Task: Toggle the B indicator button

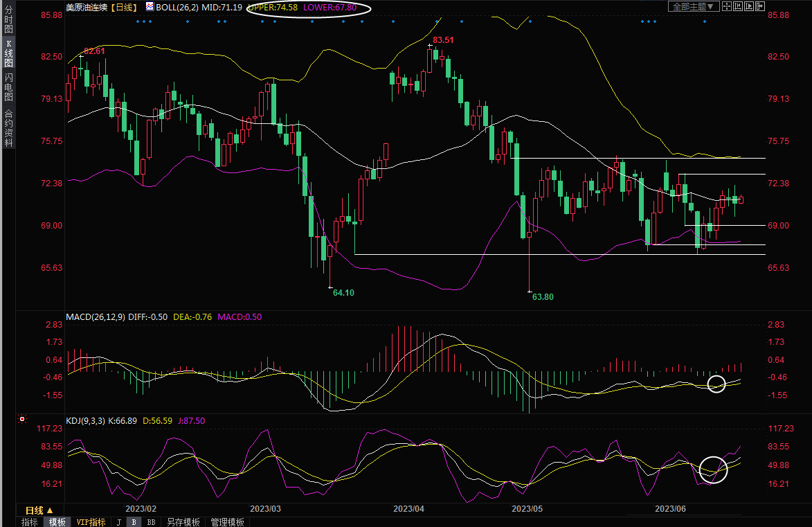Action: [x=134, y=522]
